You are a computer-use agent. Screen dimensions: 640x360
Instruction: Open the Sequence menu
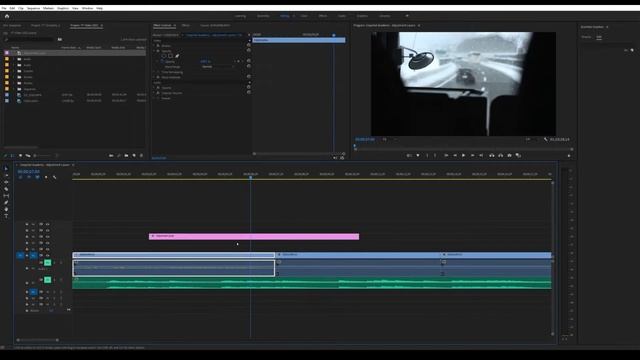point(33,8)
